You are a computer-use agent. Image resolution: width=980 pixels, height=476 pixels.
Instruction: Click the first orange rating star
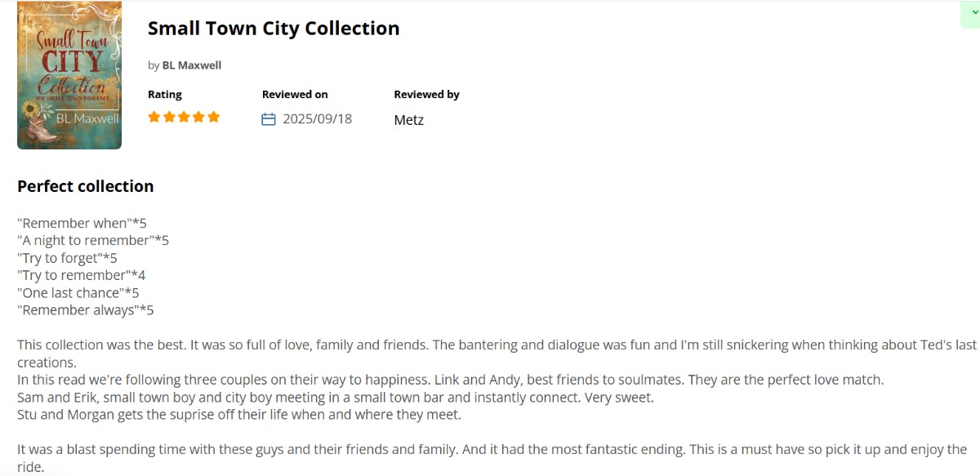[x=154, y=117]
